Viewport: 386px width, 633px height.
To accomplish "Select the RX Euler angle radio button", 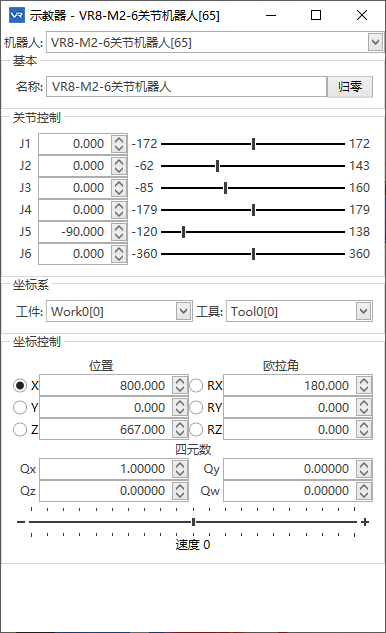I will (196, 386).
